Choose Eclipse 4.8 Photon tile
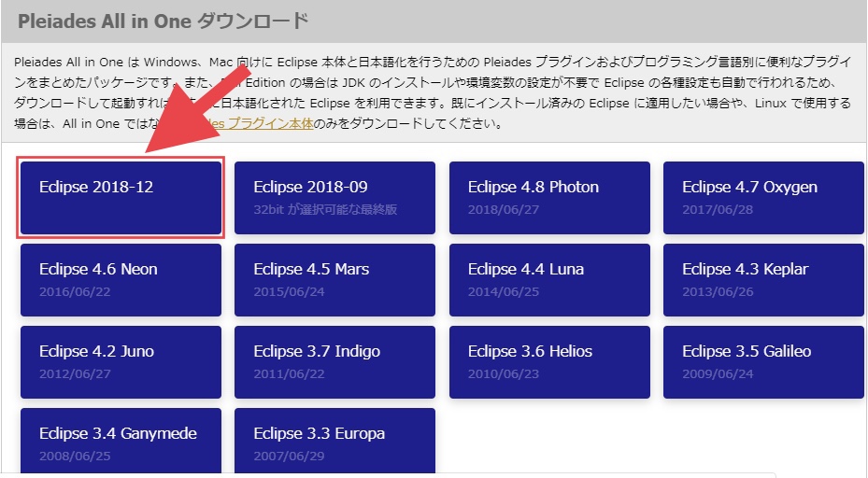Viewport: 868px width, 478px height. [x=549, y=198]
